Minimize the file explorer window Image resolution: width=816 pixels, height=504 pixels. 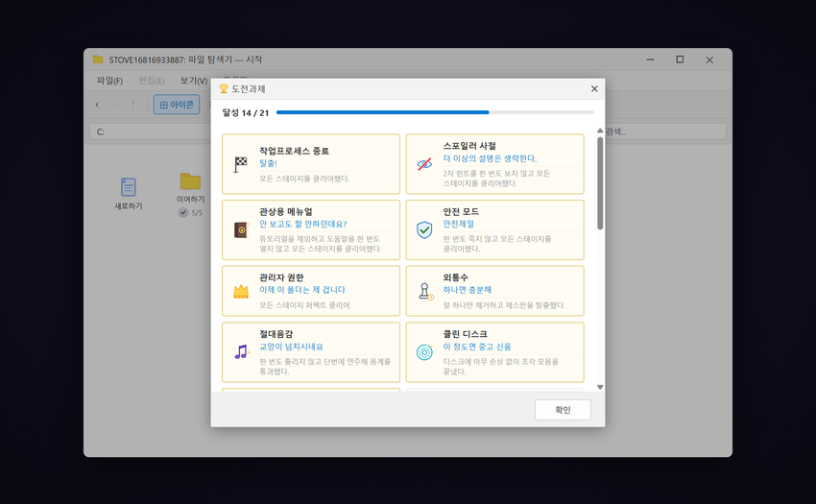pos(650,60)
